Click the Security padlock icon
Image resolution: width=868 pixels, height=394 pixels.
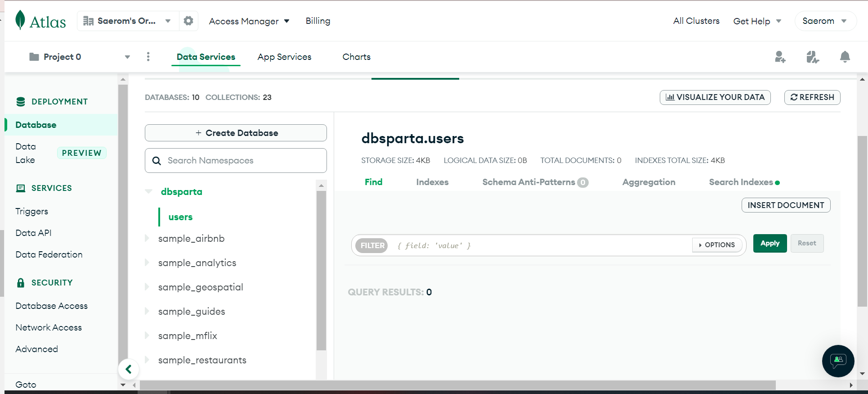tap(21, 283)
